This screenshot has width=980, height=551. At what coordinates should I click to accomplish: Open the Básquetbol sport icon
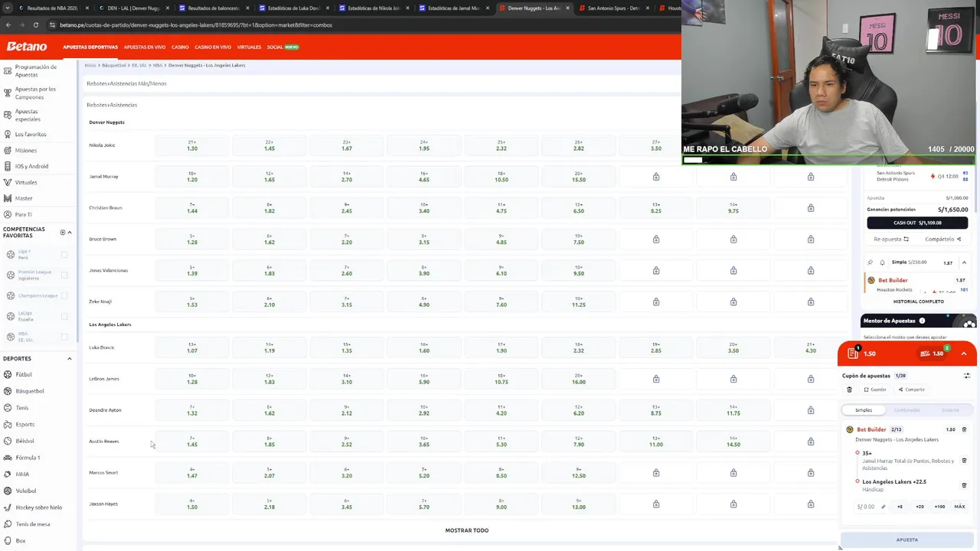[x=8, y=391]
